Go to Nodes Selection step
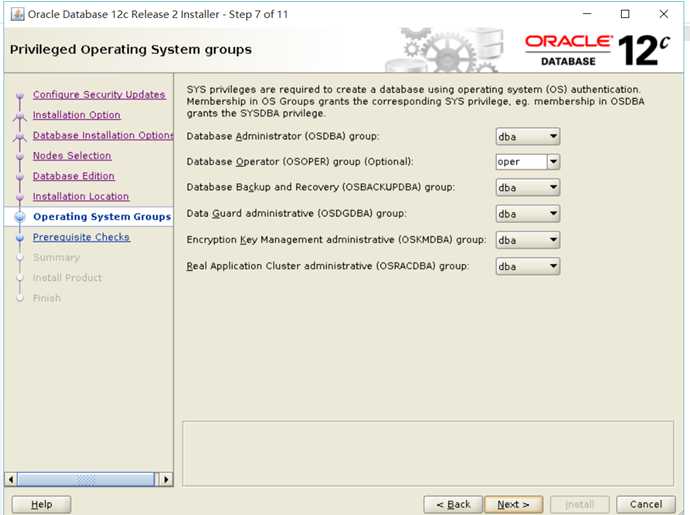690x515 pixels. tap(72, 155)
